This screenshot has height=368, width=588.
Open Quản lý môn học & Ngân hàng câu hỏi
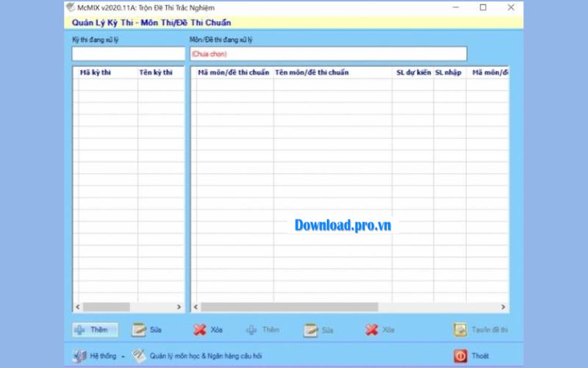(x=206, y=356)
